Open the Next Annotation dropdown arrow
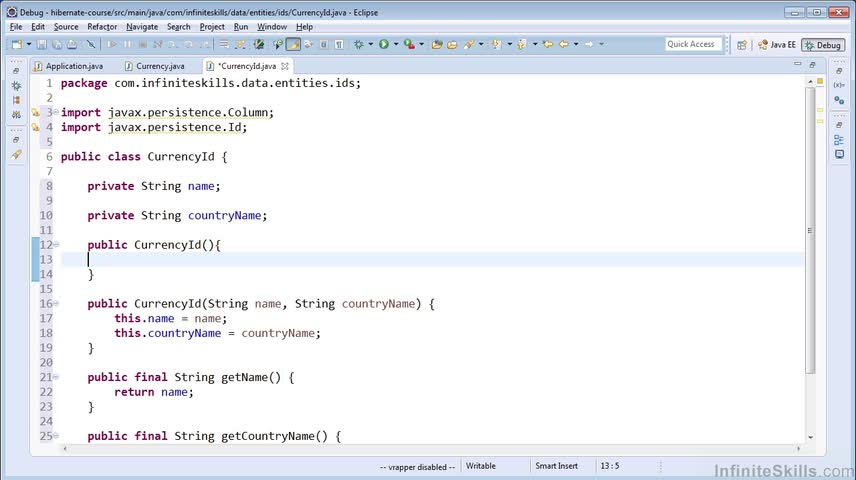Image resolution: width=856 pixels, height=480 pixels. (x=509, y=44)
